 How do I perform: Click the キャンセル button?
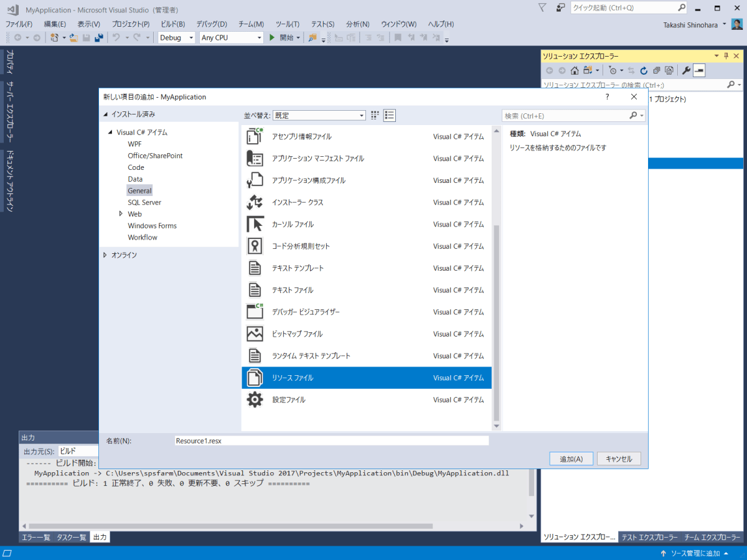[x=619, y=459]
